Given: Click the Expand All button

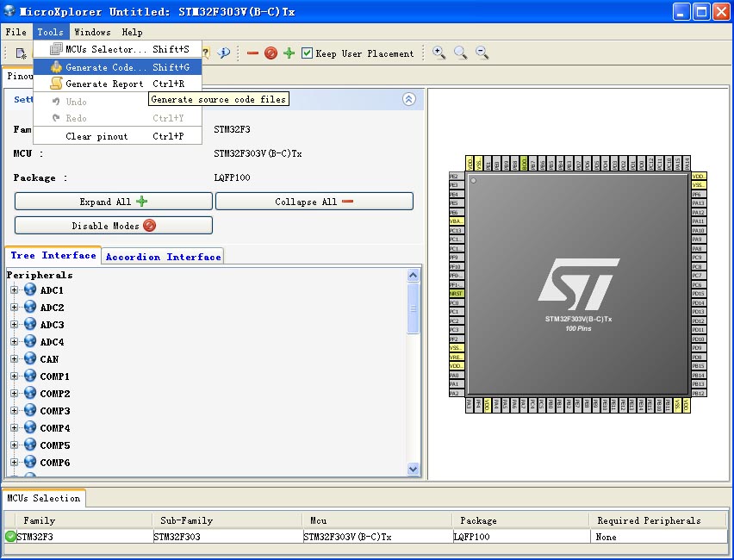Looking at the screenshot, I should click(113, 202).
